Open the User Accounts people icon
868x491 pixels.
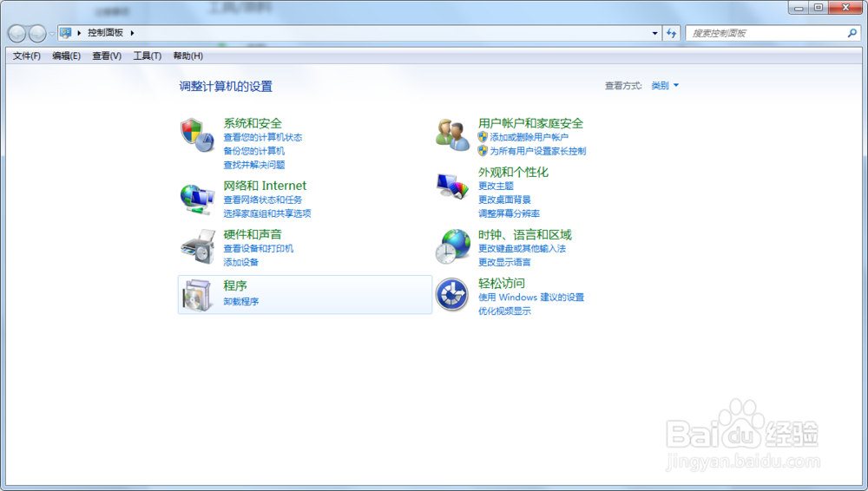(452, 135)
